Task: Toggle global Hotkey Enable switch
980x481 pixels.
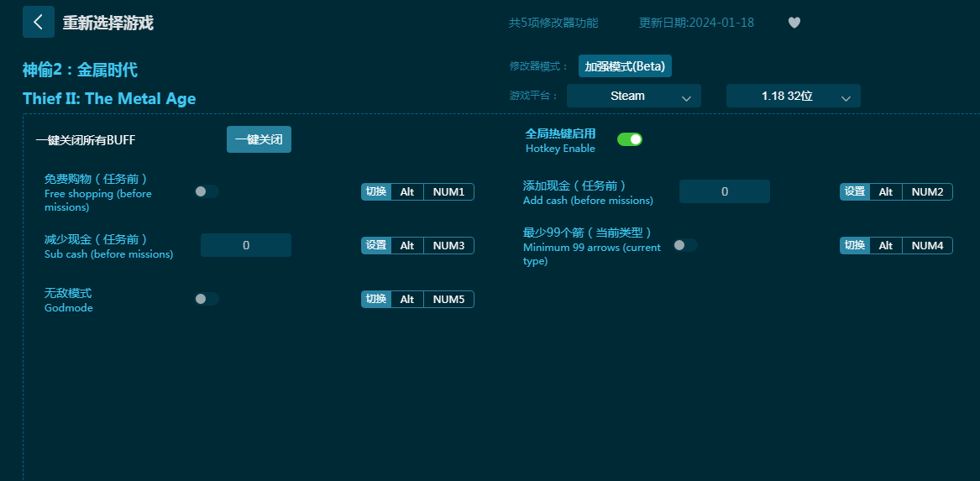Action: pyautogui.click(x=629, y=139)
